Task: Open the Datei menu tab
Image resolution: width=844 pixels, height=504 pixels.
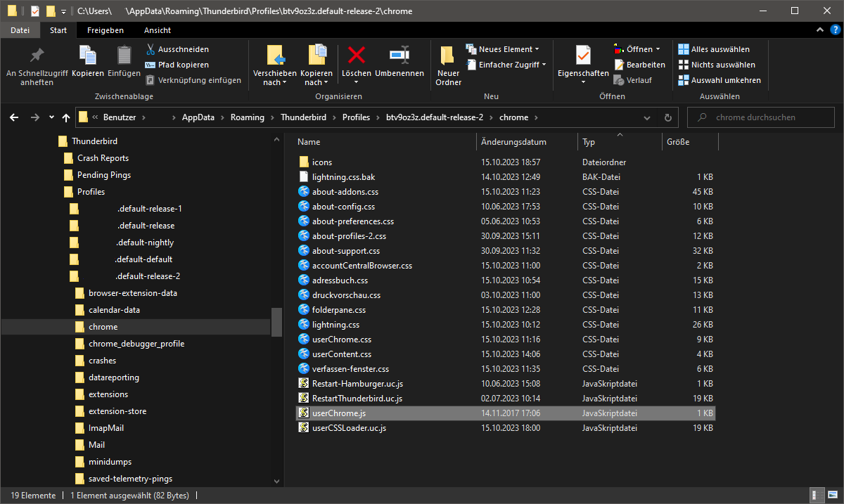Action: pyautogui.click(x=20, y=30)
